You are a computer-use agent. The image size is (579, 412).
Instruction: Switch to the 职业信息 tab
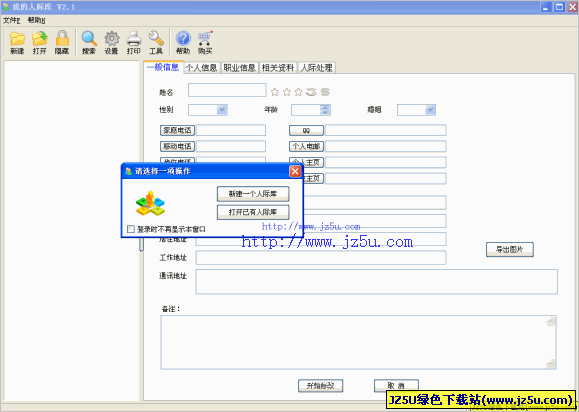coord(240,68)
